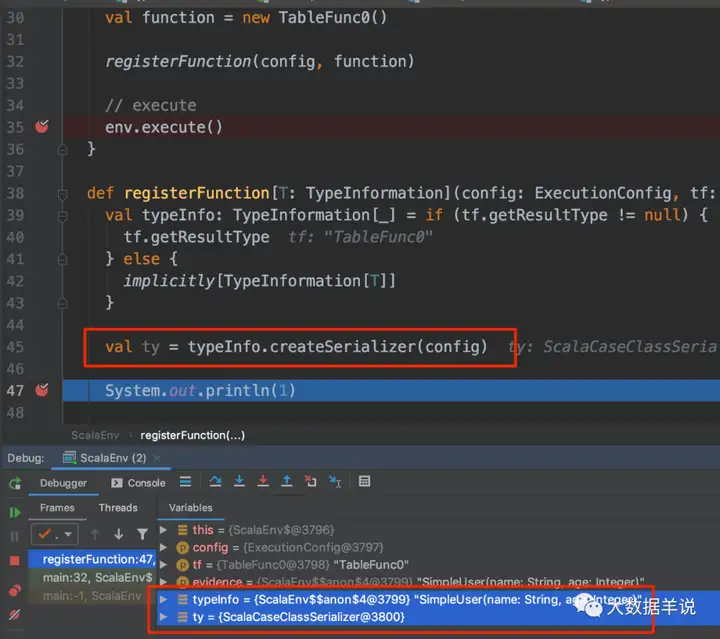Stop debugging with the red square
This screenshot has height=639, width=720.
click(15, 561)
